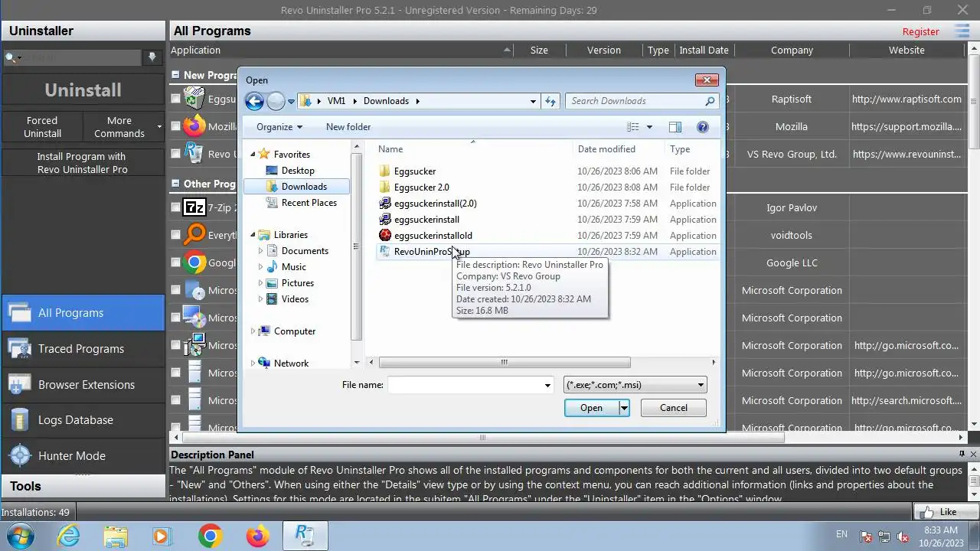980x551 pixels.
Task: Click the volume muted tray icon
Action: [x=902, y=536]
